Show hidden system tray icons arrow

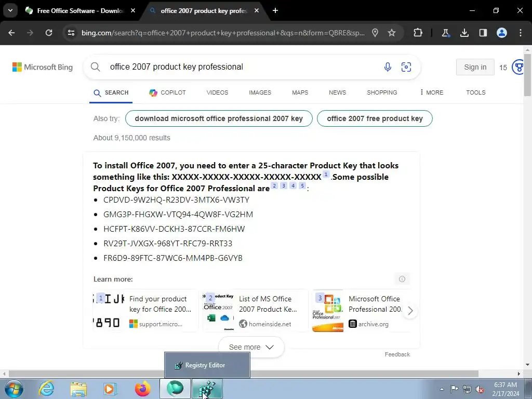click(442, 389)
